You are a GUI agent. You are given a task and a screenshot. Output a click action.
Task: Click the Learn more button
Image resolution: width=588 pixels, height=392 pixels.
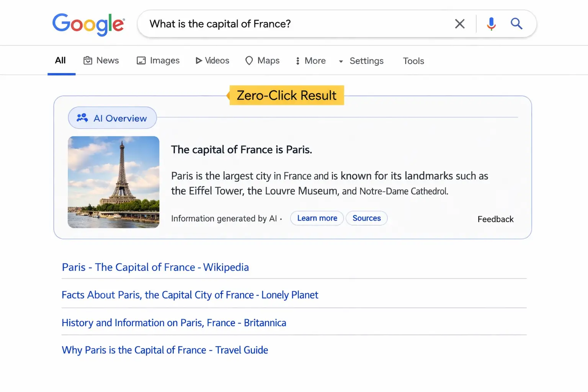tap(317, 218)
